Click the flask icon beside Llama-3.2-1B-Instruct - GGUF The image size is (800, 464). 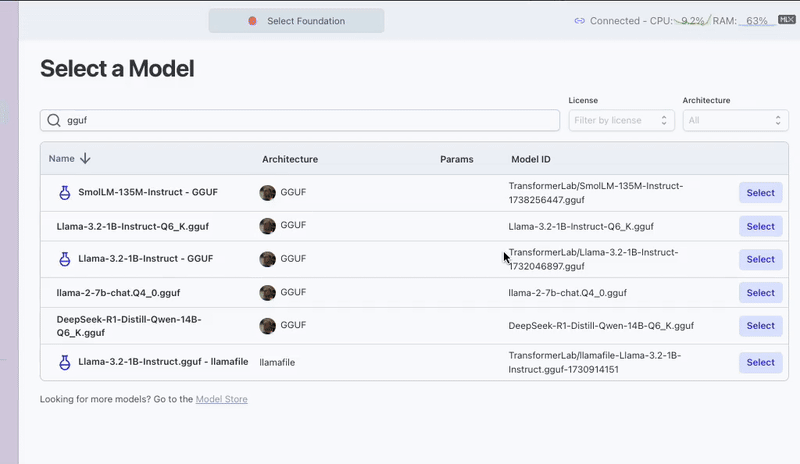pos(64,259)
